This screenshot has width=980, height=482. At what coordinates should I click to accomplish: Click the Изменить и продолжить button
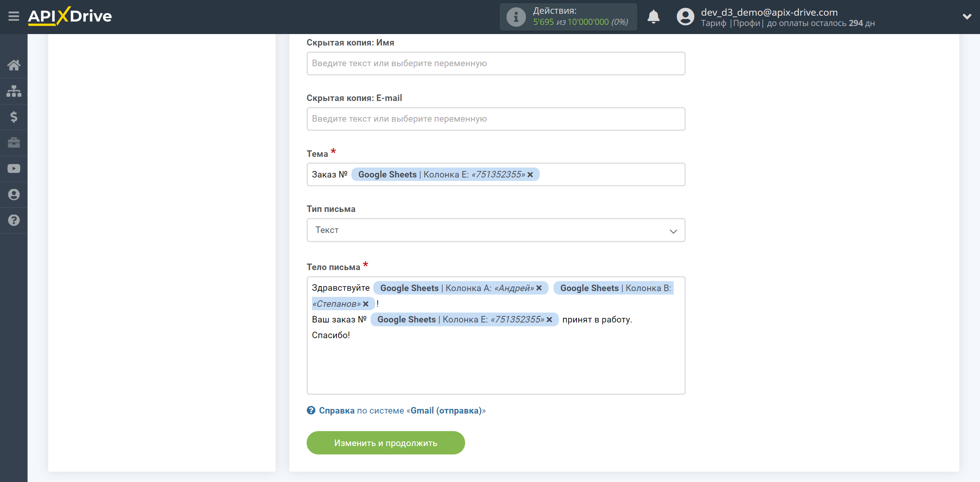tap(385, 443)
